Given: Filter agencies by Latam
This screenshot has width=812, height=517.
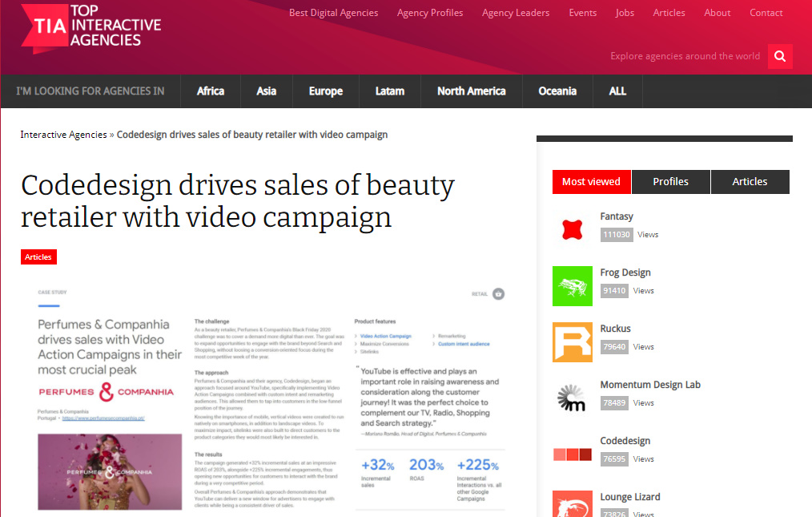Looking at the screenshot, I should (x=389, y=91).
